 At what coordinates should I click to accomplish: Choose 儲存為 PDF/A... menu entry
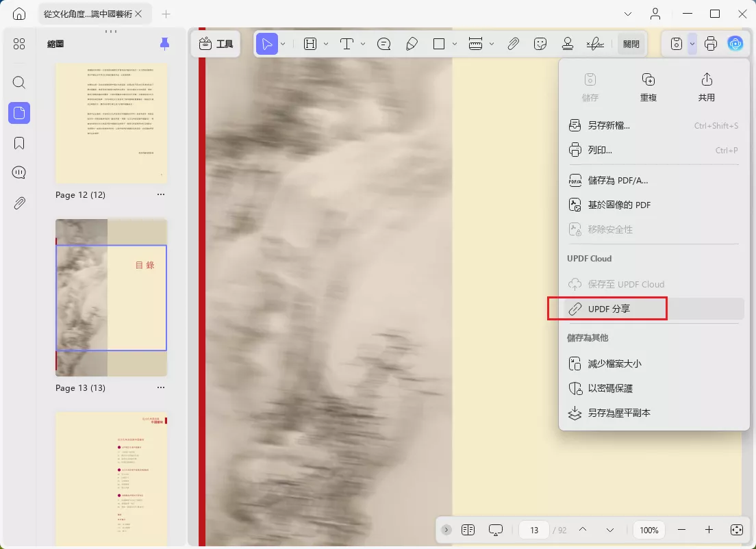(654, 181)
